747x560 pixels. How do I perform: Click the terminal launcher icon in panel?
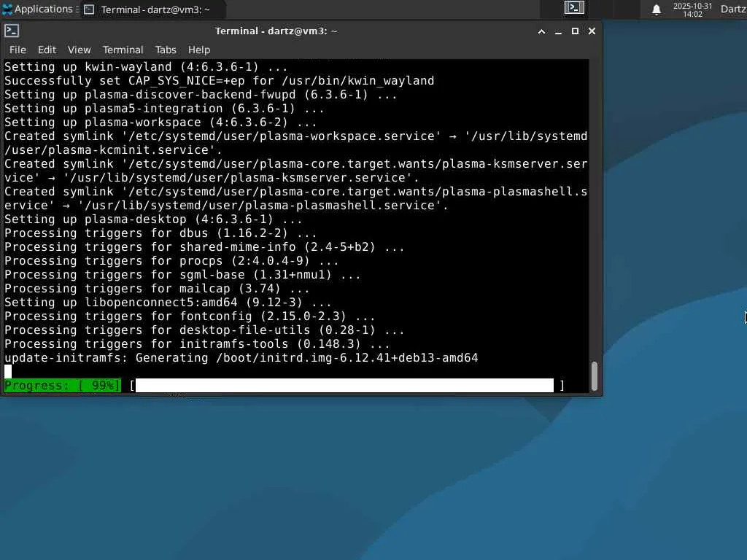click(x=574, y=7)
